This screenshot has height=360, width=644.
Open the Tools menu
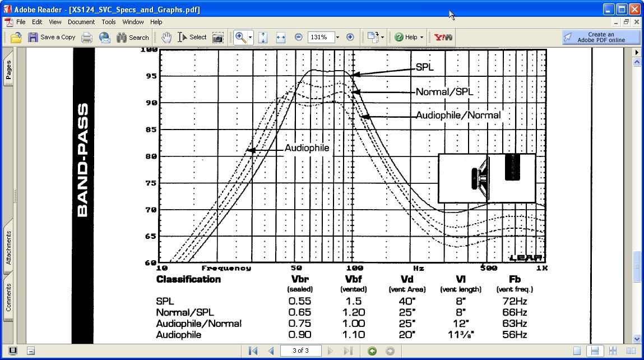pos(108,22)
